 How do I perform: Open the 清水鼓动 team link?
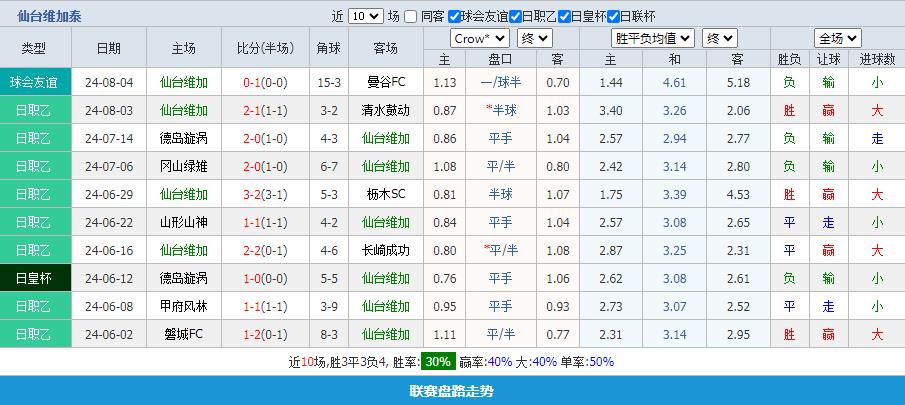pos(385,110)
